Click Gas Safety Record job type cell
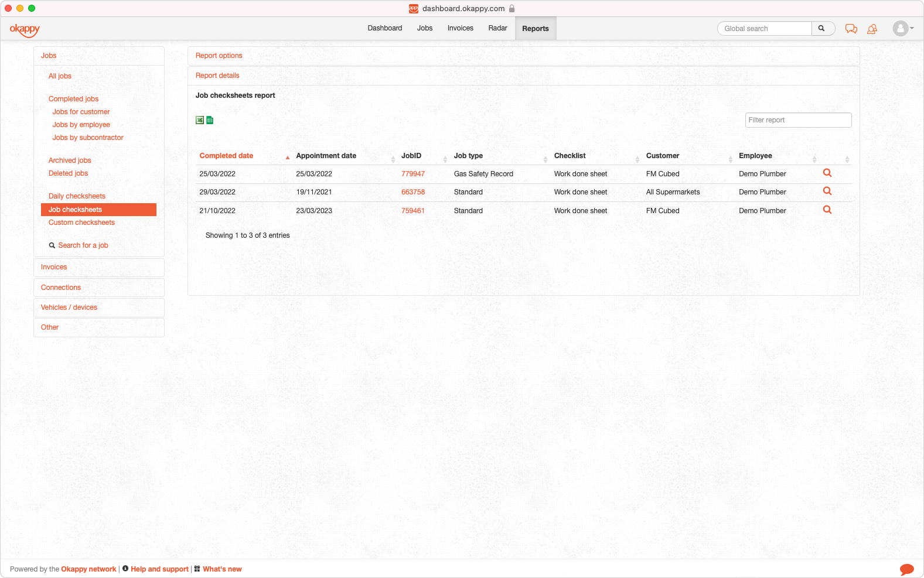The width and height of the screenshot is (924, 578). pyautogui.click(x=483, y=174)
